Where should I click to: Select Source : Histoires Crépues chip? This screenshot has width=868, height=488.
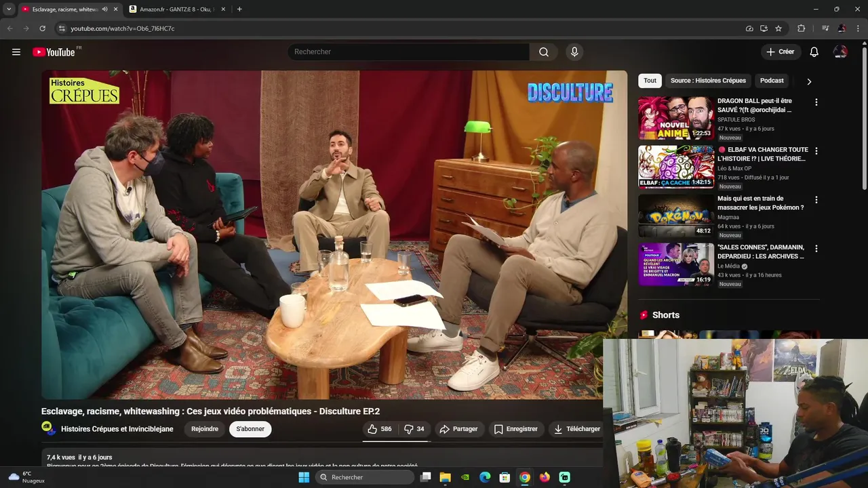[708, 81]
